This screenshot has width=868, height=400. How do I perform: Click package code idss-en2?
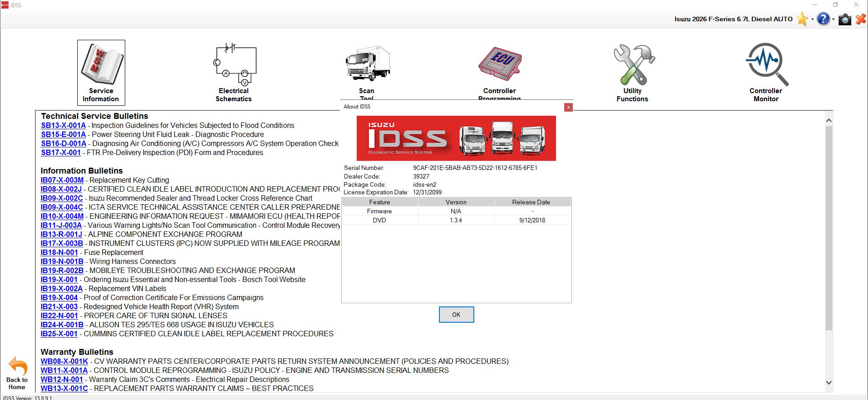tap(425, 184)
